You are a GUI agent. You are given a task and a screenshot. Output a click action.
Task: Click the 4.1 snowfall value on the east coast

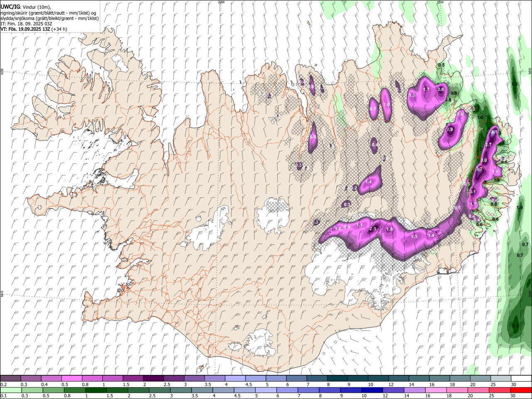(x=494, y=133)
